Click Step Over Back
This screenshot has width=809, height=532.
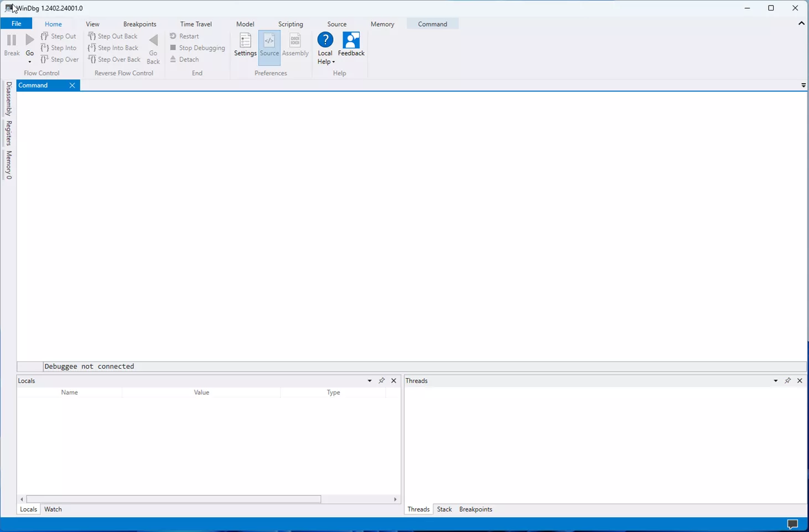pyautogui.click(x=115, y=59)
